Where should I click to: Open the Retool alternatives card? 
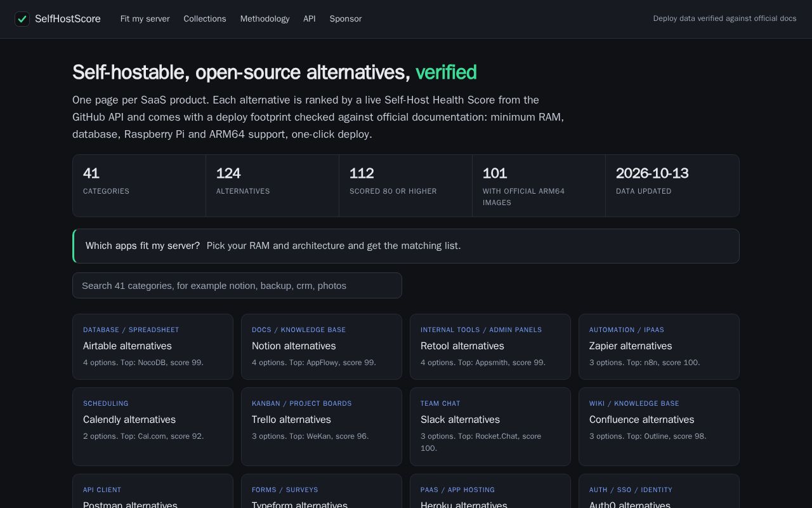coord(490,347)
